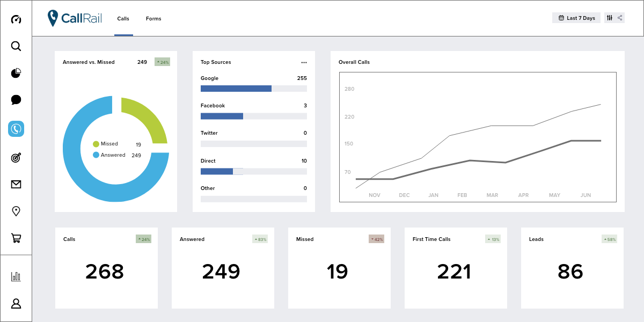Screen dimensions: 644x322
Task: Open the filters adjustment icon near Last 7 Days
Action: (610, 18)
